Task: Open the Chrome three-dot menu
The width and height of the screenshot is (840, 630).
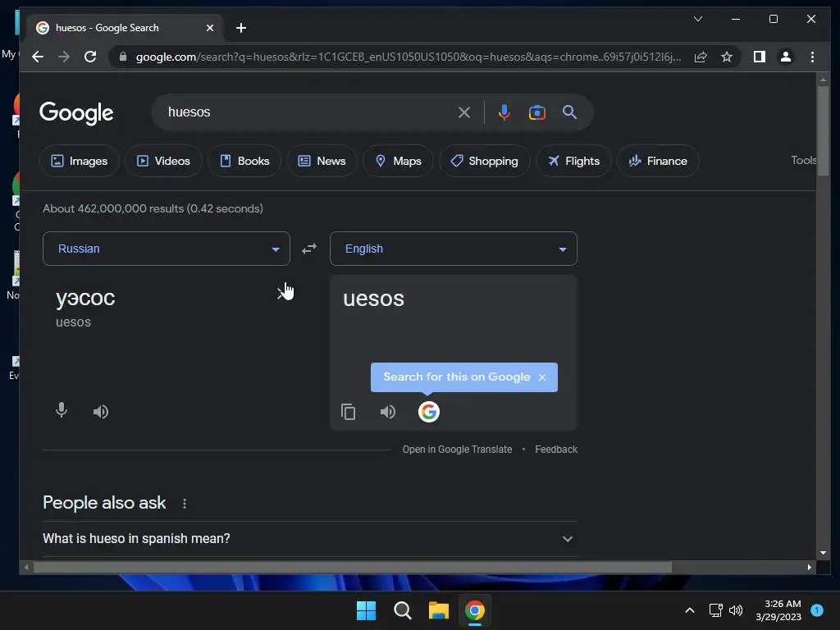Action: pos(812,57)
